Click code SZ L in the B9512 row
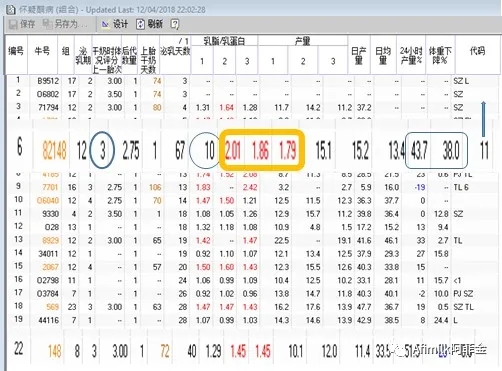 461,81
